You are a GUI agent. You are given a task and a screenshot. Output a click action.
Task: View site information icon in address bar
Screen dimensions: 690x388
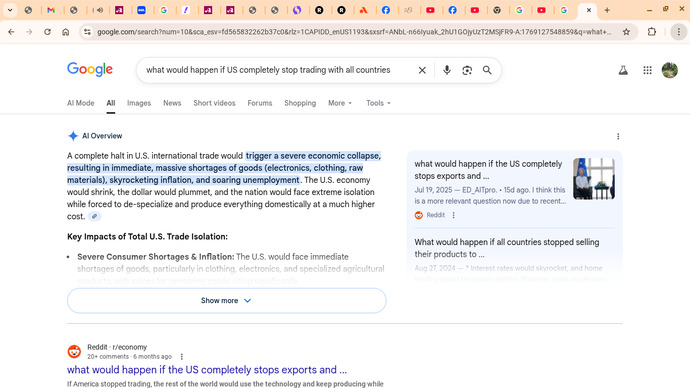[x=88, y=32]
